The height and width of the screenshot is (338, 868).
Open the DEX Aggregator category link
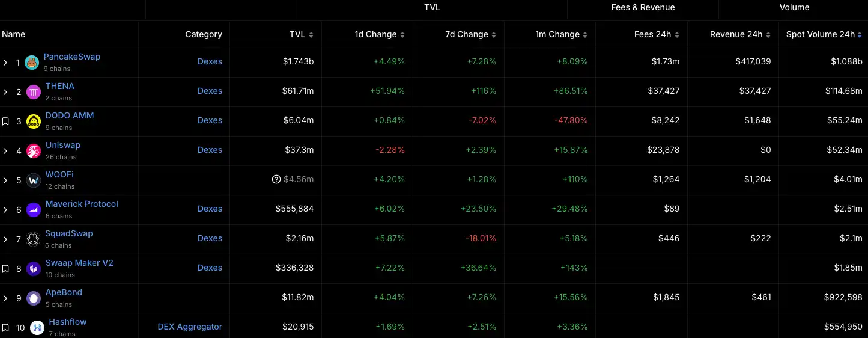[x=190, y=327]
